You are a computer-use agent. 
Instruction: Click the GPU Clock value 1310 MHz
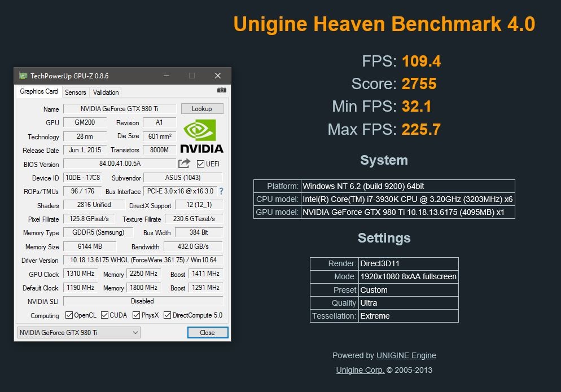tap(81, 274)
